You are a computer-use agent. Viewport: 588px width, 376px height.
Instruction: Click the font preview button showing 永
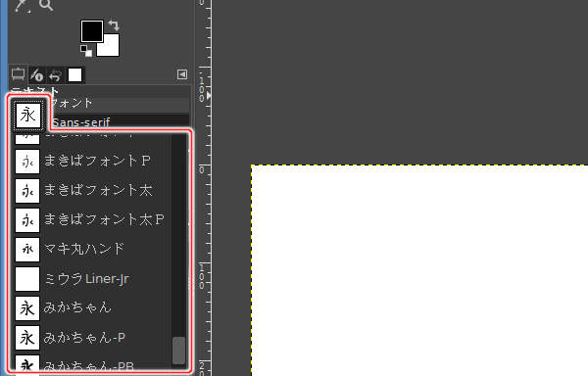click(x=27, y=115)
